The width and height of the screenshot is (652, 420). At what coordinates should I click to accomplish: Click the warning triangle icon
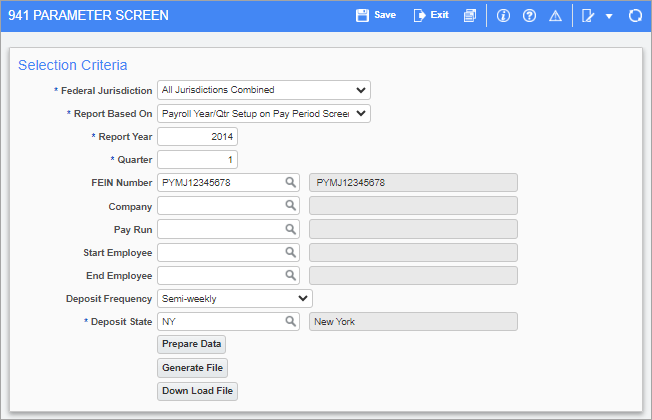555,16
